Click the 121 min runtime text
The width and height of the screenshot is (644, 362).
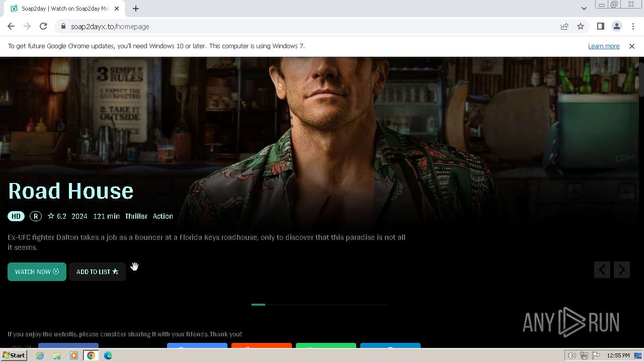coord(106,216)
